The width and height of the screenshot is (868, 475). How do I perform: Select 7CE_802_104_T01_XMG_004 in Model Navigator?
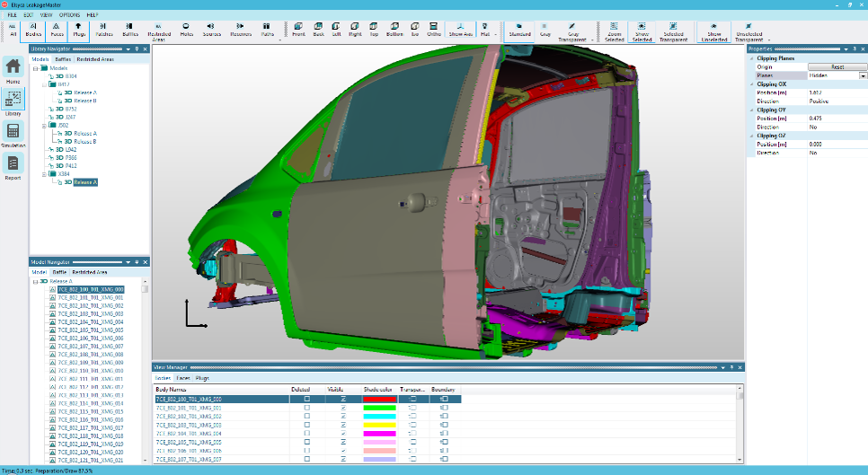pyautogui.click(x=90, y=321)
